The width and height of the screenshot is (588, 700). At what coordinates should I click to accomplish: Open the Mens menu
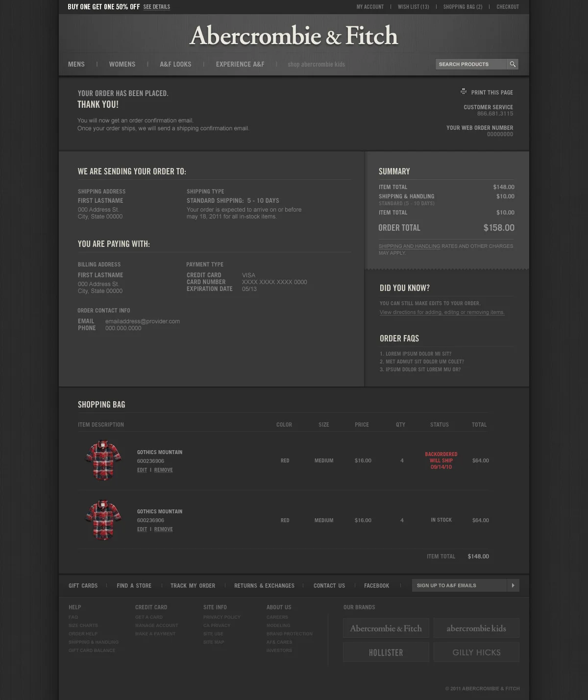(76, 64)
